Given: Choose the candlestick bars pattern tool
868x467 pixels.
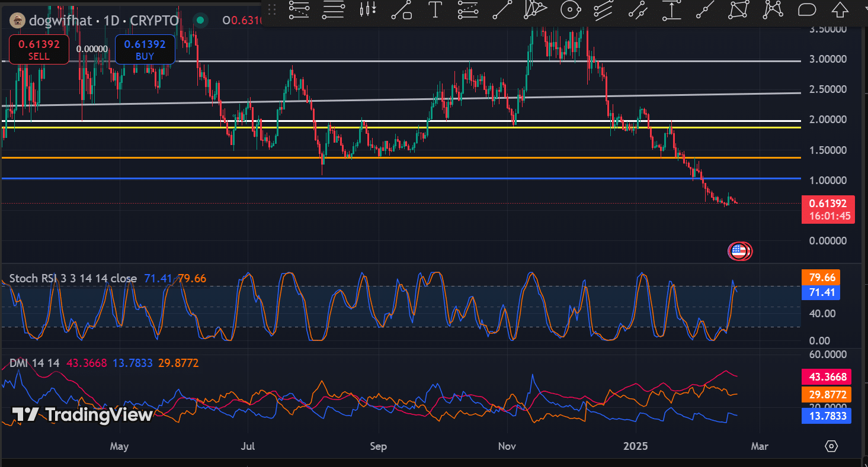Looking at the screenshot, I should [x=368, y=9].
